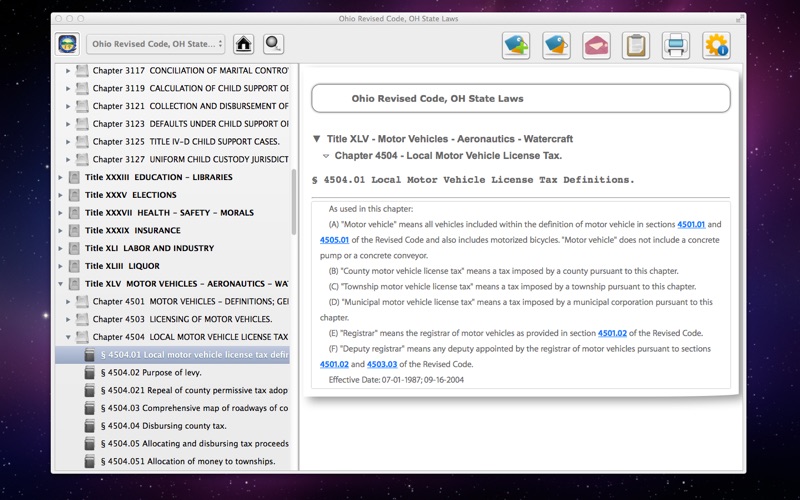This screenshot has width=800, height=500.
Task: Collapse Chapter 4504 heading in content pane
Action: click(x=326, y=156)
